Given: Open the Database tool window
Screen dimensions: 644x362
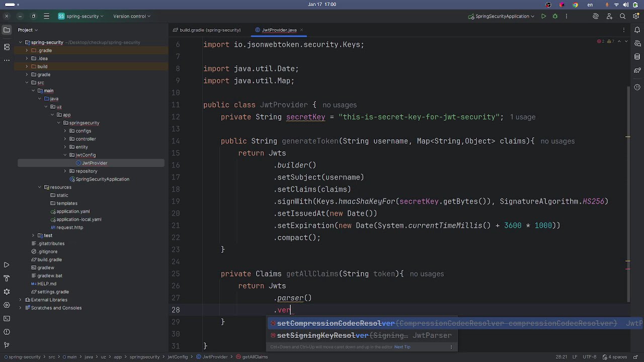Looking at the screenshot, I should click(x=637, y=57).
